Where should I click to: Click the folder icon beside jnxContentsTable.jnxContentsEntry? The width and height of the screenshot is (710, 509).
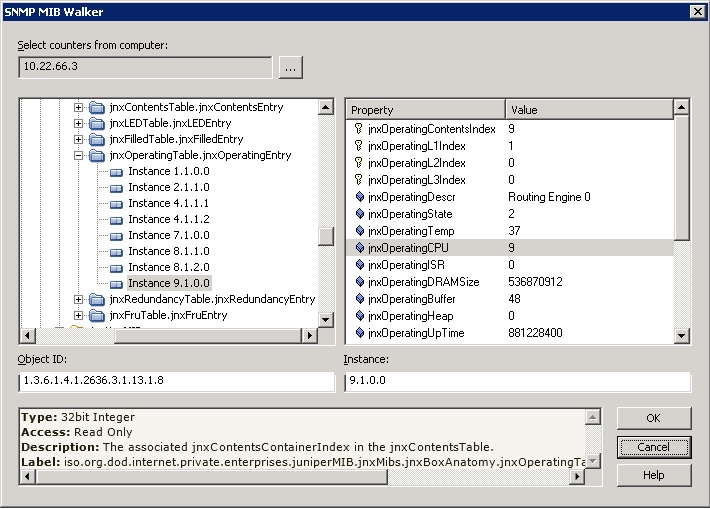97,107
